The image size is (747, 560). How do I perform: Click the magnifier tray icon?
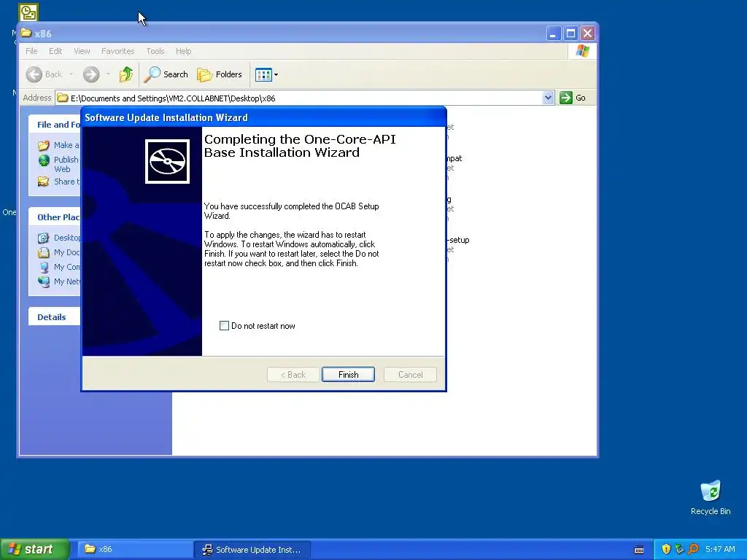(x=693, y=549)
